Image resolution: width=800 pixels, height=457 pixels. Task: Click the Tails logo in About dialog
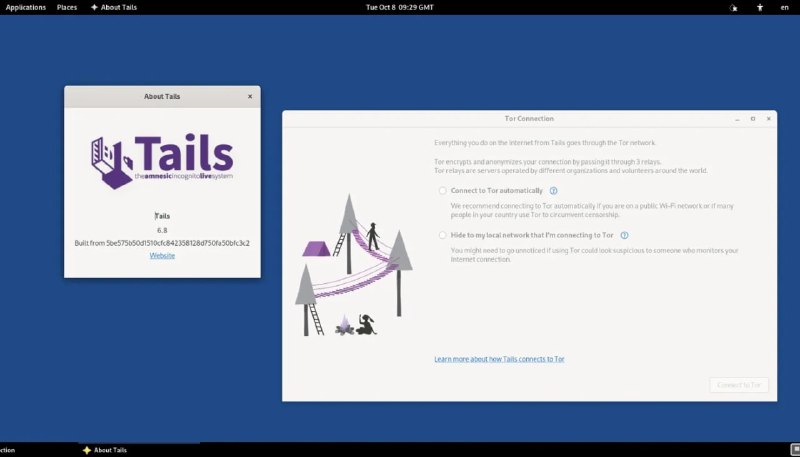coord(162,161)
